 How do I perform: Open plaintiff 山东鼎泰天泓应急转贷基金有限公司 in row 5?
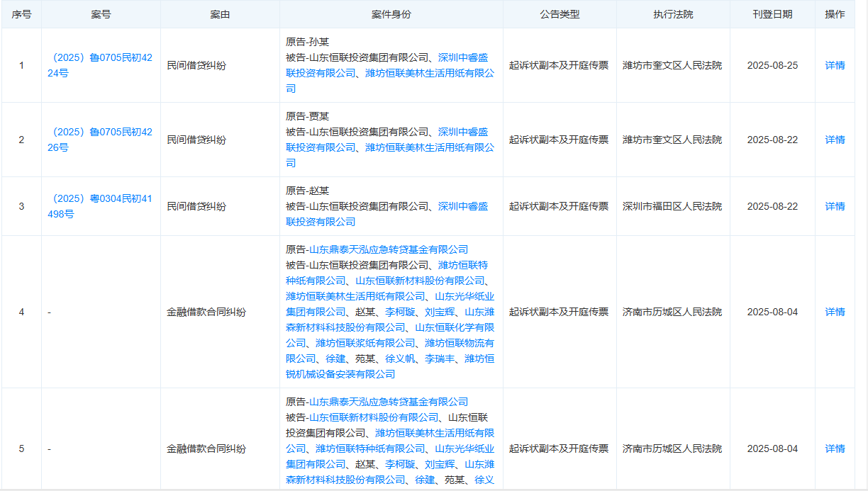pos(389,402)
